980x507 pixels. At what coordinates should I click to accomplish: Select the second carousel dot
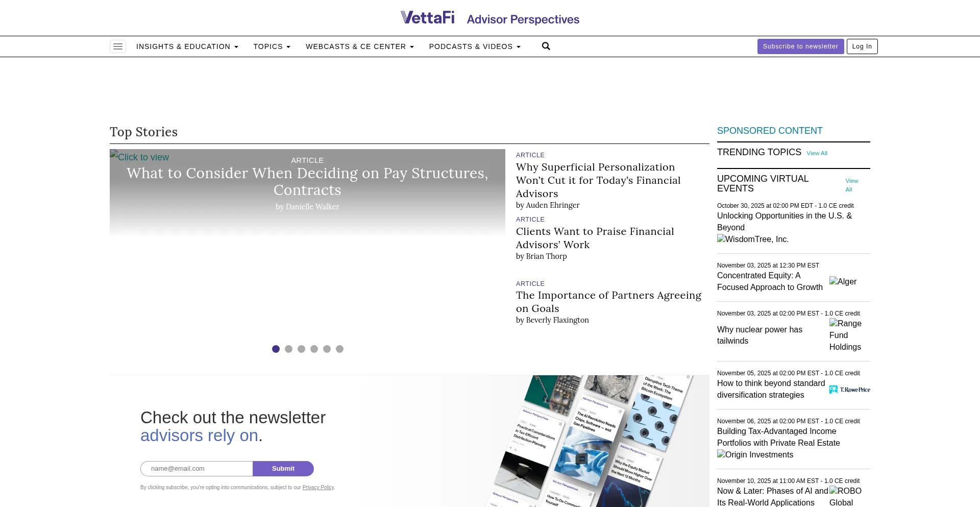pyautogui.click(x=288, y=349)
